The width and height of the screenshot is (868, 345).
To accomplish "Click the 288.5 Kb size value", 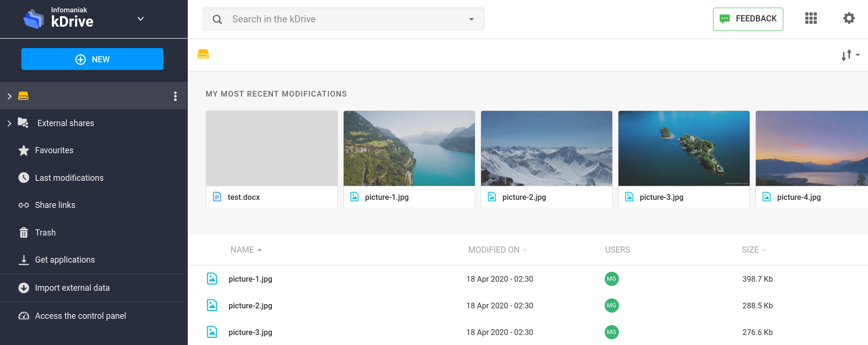I will pyautogui.click(x=758, y=306).
